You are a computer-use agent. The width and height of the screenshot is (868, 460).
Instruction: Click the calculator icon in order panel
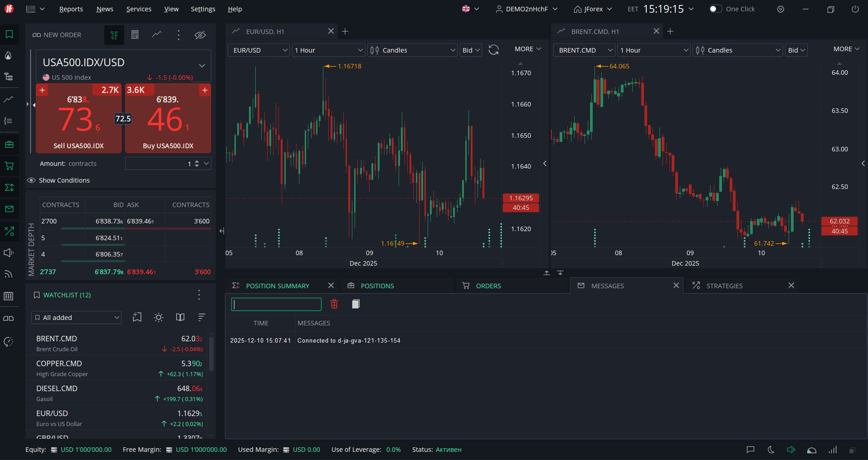click(x=135, y=35)
